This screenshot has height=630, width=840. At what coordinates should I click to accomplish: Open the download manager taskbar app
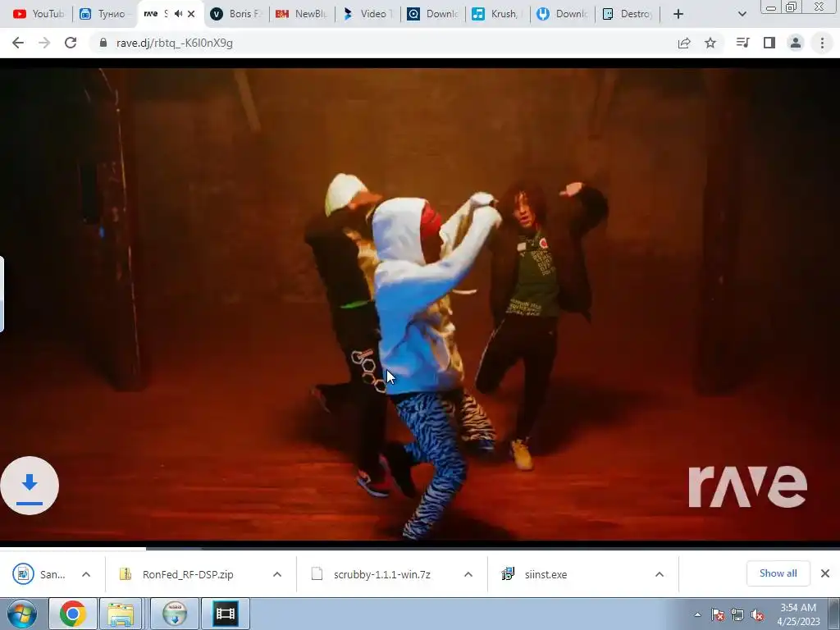[x=174, y=614]
